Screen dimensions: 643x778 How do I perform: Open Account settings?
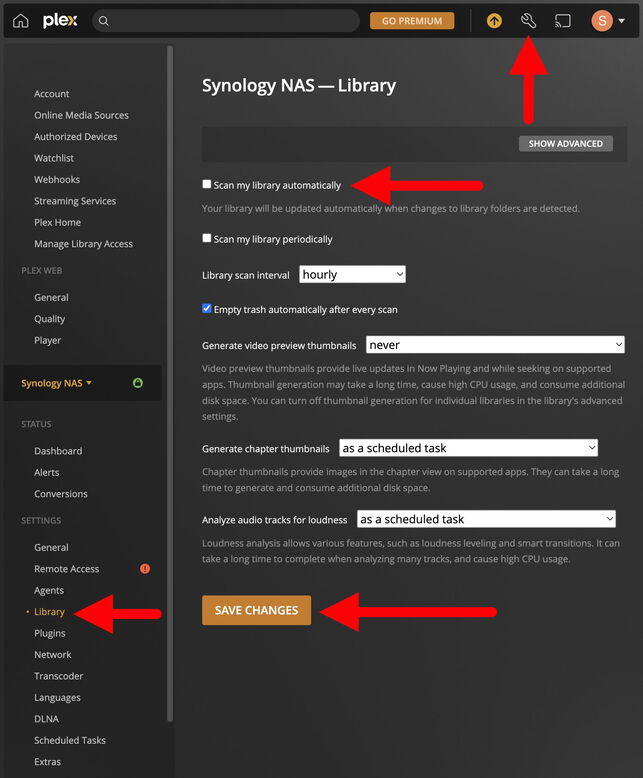[x=52, y=94]
